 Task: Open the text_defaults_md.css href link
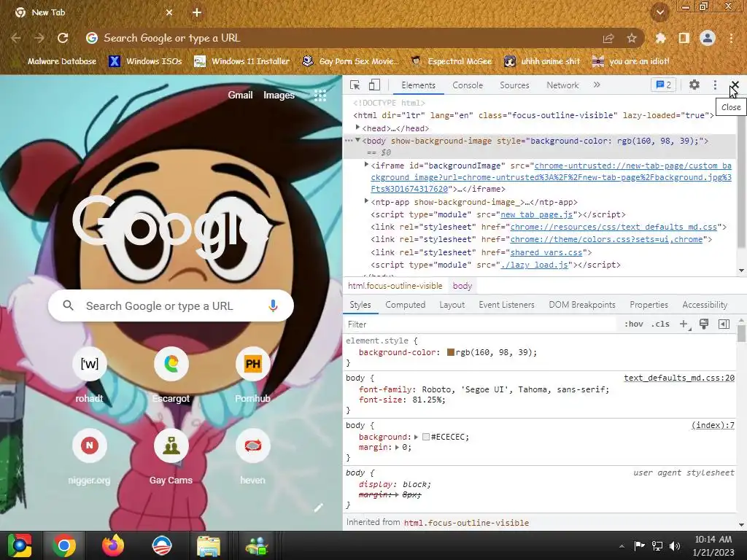coord(614,227)
